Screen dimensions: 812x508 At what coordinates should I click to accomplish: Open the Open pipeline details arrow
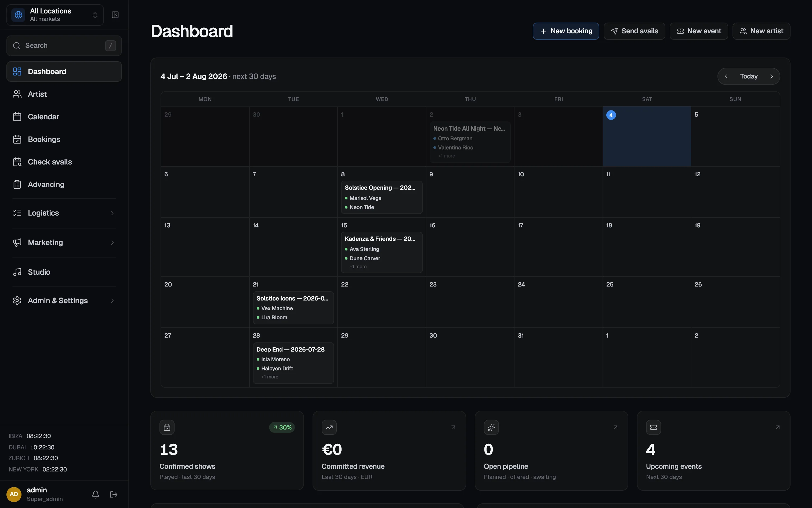(615, 427)
